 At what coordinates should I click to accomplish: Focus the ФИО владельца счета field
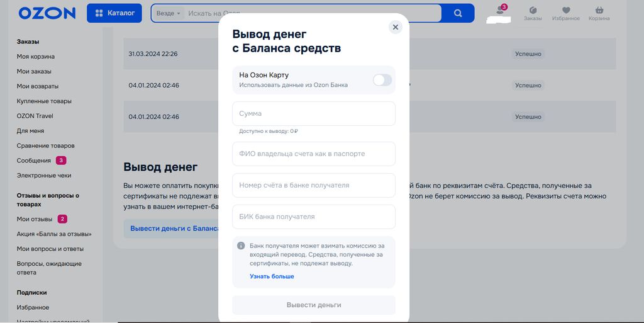[x=314, y=154]
